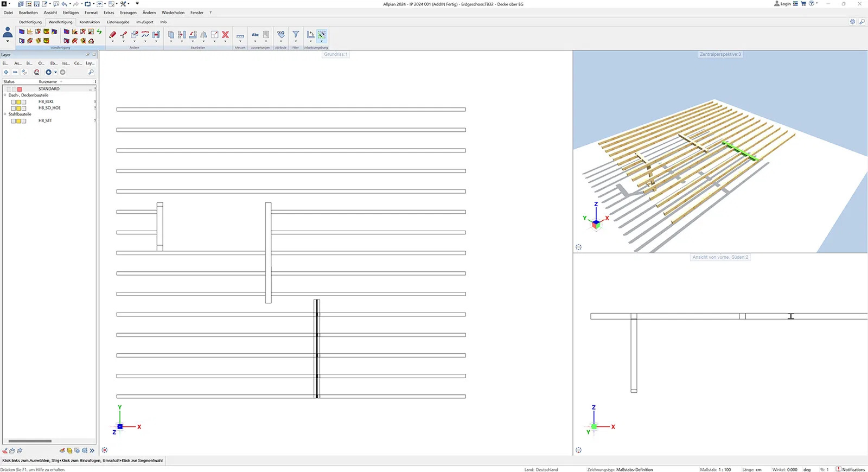The height and width of the screenshot is (472, 868).
Task: Click the red pencil modify tool in Ändern
Action: point(113,35)
